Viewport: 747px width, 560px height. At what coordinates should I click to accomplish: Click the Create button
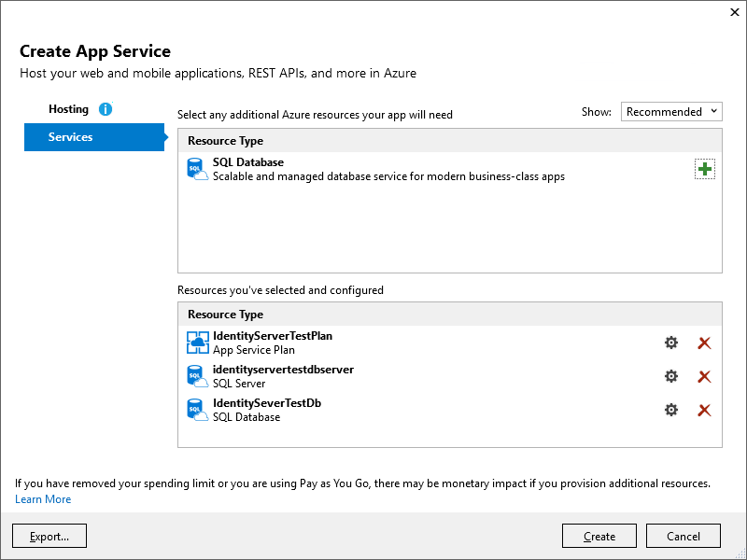599,536
